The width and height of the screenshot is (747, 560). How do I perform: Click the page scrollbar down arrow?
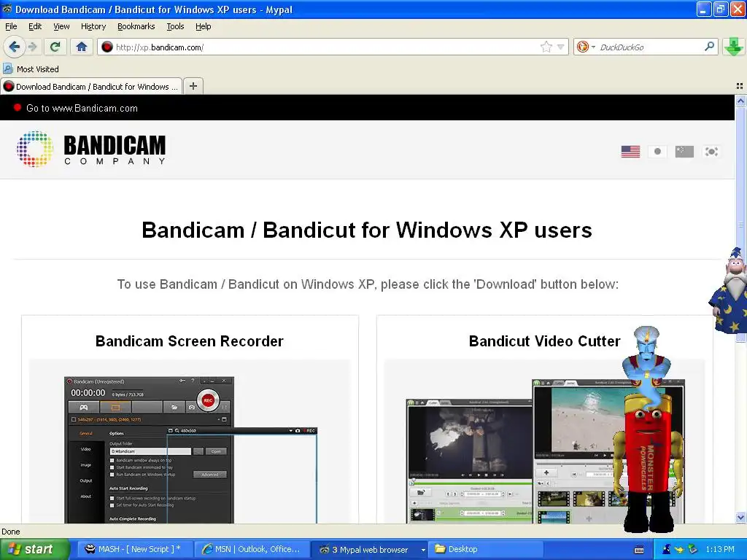pos(740,517)
